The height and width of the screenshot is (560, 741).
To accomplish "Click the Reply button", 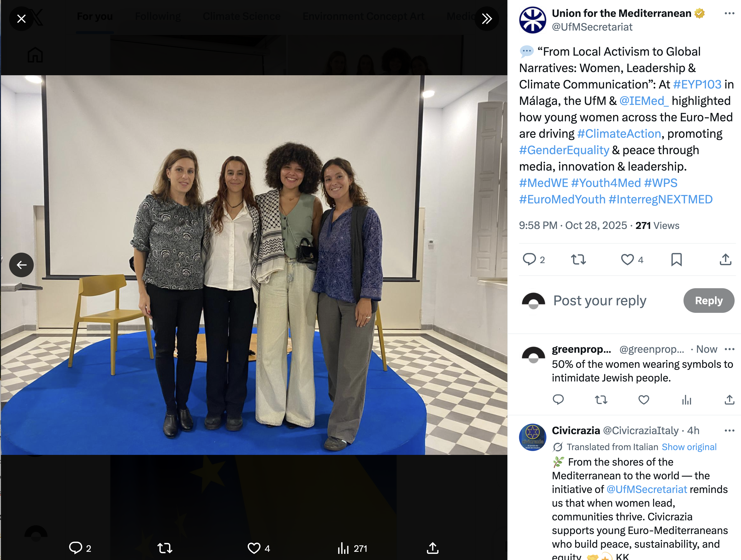I will coord(709,301).
